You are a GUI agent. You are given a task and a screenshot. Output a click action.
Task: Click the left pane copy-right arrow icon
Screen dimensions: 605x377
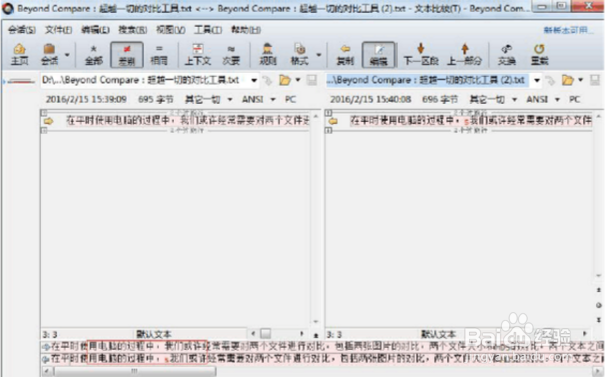click(48, 121)
